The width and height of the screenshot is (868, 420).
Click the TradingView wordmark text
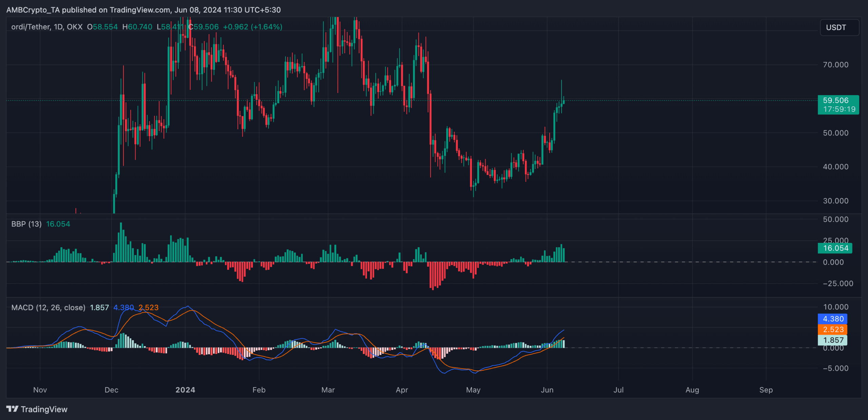pyautogui.click(x=44, y=409)
